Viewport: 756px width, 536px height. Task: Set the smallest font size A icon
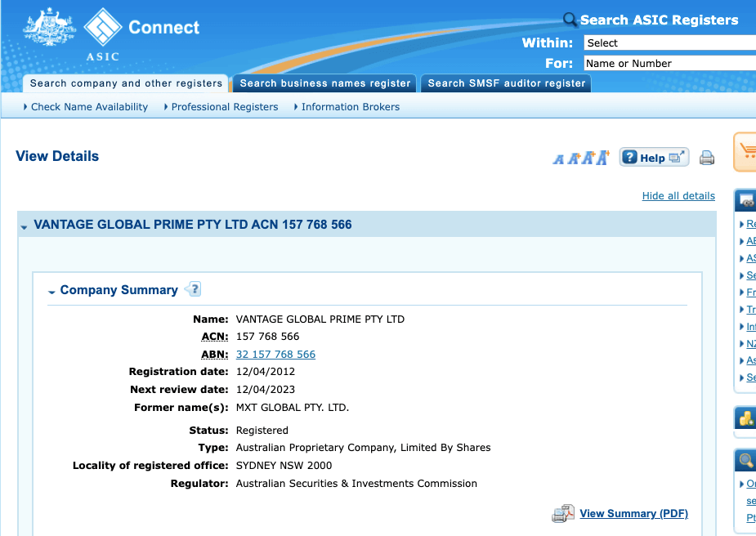558,159
